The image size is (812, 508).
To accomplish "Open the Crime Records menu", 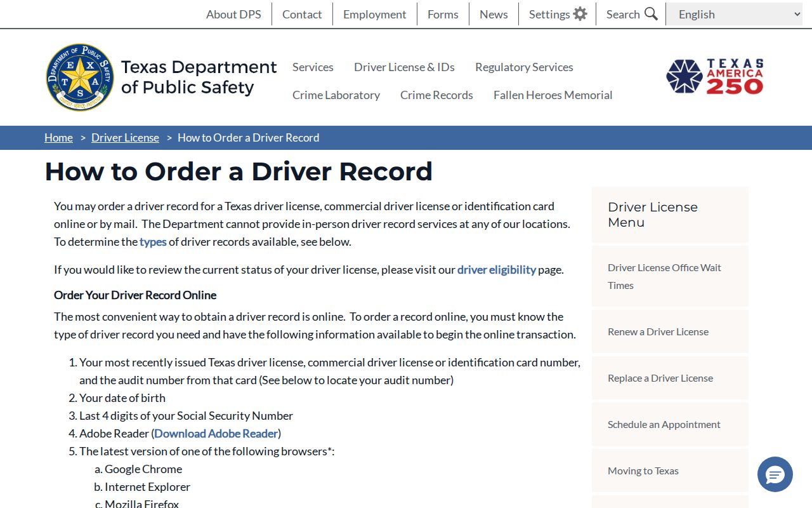I will [x=436, y=95].
